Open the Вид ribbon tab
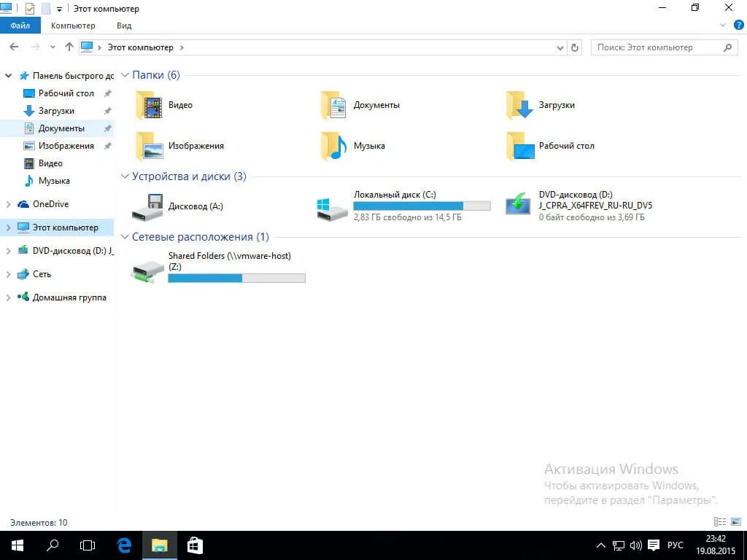 [124, 26]
